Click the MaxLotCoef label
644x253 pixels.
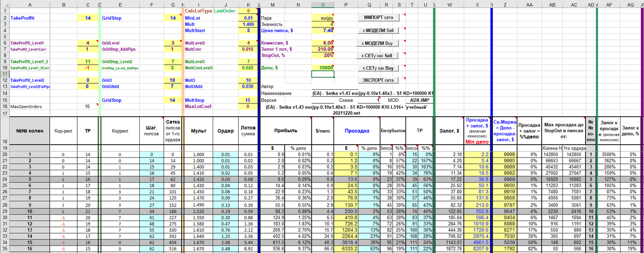[198, 106]
